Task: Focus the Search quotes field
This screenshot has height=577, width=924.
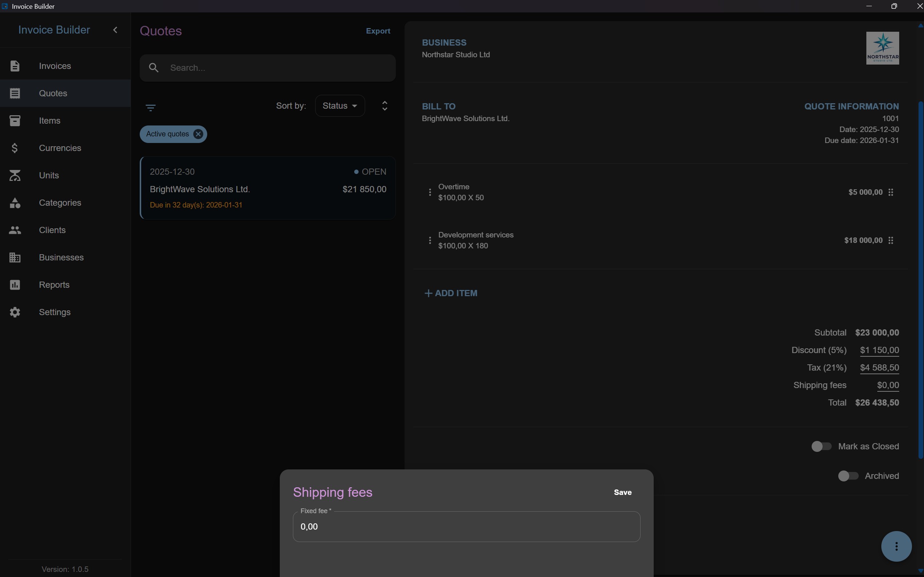Action: pos(267,68)
